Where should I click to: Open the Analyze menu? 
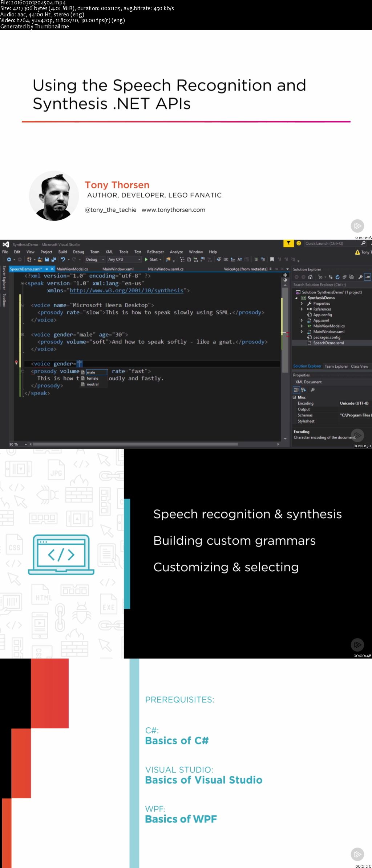coord(176,252)
